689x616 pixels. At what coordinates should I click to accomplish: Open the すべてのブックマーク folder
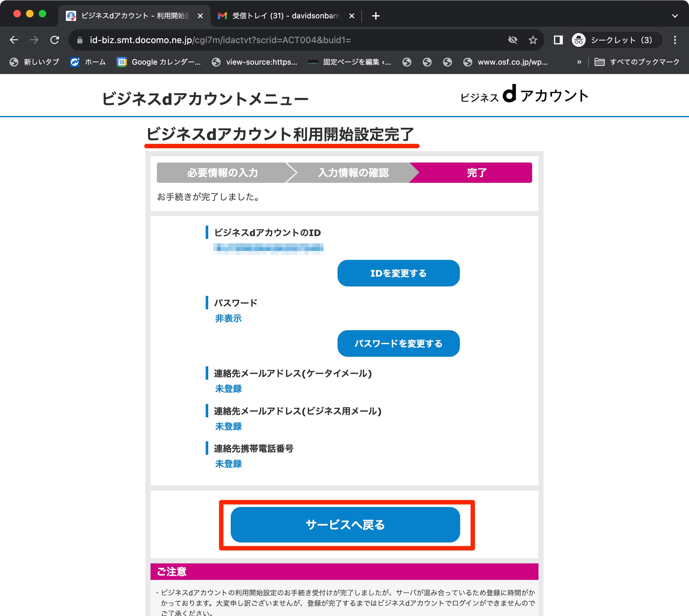637,62
